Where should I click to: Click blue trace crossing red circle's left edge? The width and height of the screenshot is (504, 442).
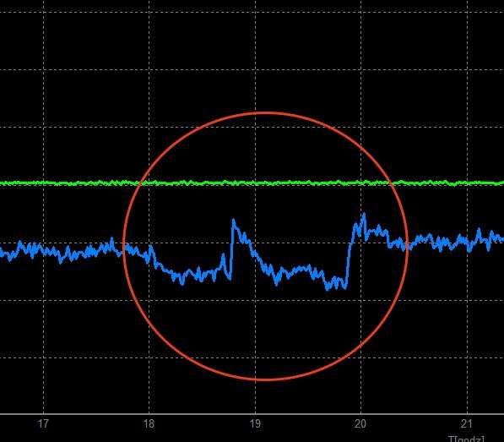[x=124, y=249]
